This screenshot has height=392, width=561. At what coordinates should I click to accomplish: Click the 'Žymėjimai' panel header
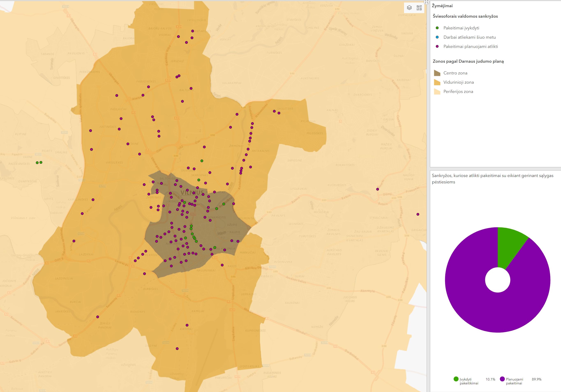(x=442, y=6)
